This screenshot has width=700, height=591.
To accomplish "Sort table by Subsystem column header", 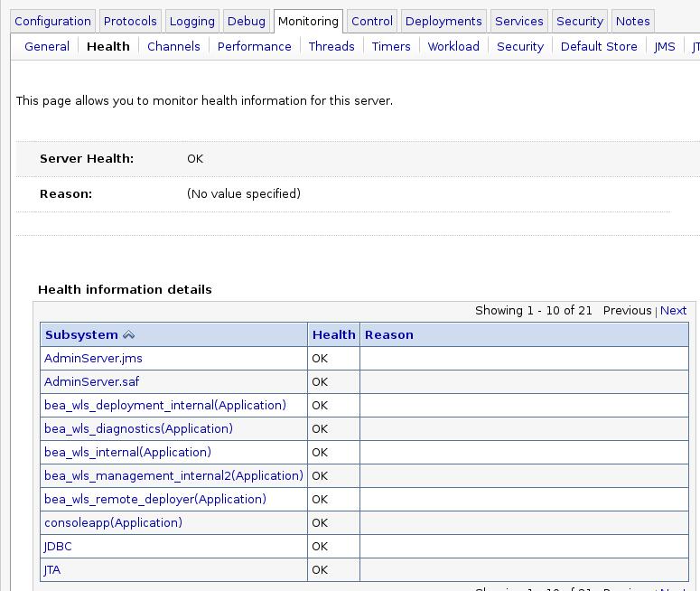I will 81,334.
